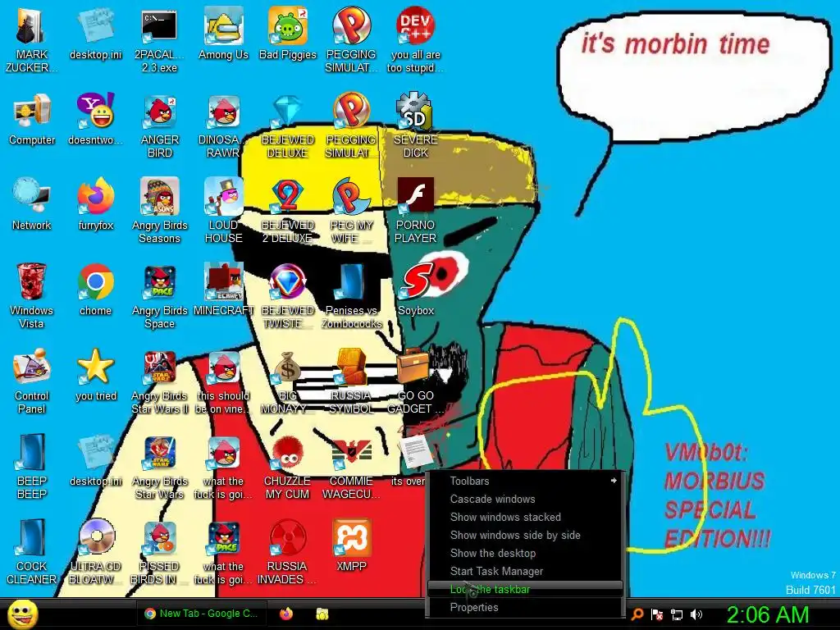Switch to New Tab - Google Chrome taskbar button
The height and width of the screenshot is (630, 840).
point(201,614)
